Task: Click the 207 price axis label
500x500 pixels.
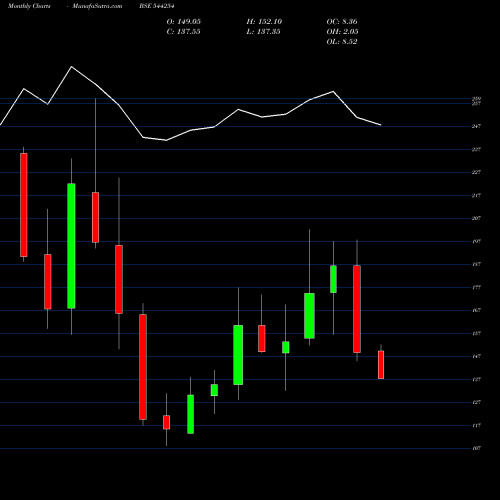Action: pos(476,218)
